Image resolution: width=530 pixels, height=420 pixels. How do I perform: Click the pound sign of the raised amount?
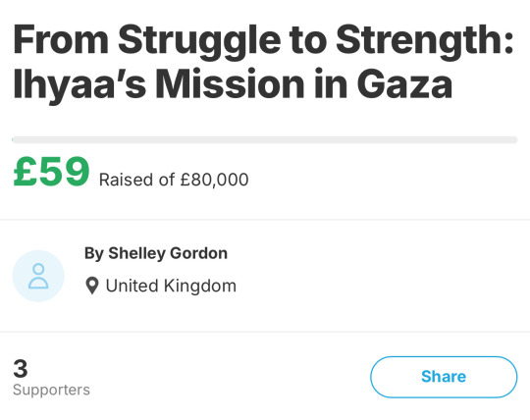tap(25, 172)
